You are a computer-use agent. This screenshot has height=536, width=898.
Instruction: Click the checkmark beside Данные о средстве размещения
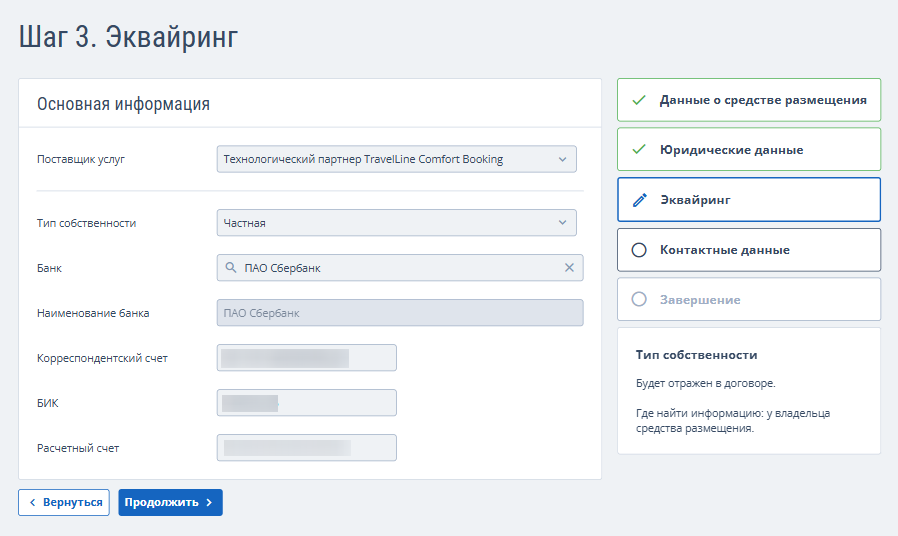click(x=640, y=100)
